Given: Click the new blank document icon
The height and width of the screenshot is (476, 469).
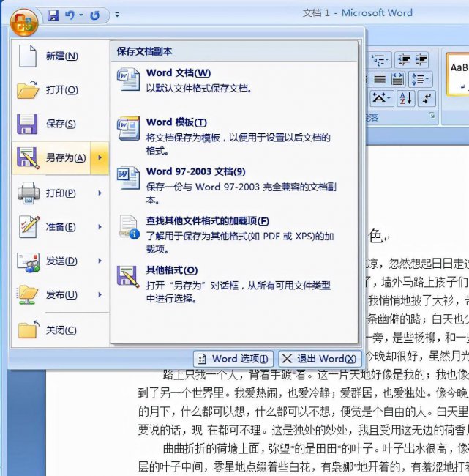Looking at the screenshot, I should coord(28,56).
